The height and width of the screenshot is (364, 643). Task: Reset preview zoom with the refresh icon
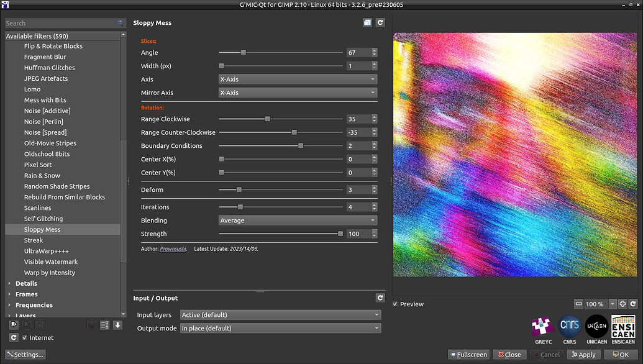[x=634, y=304]
